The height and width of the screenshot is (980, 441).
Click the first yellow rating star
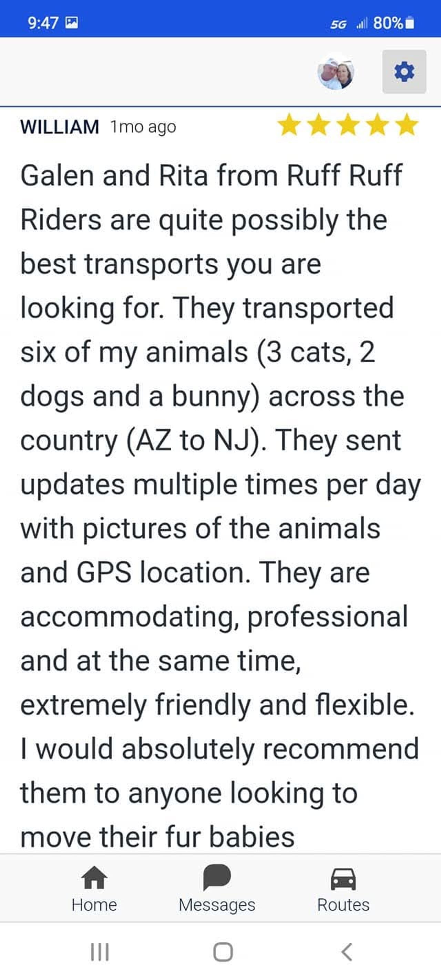(289, 125)
